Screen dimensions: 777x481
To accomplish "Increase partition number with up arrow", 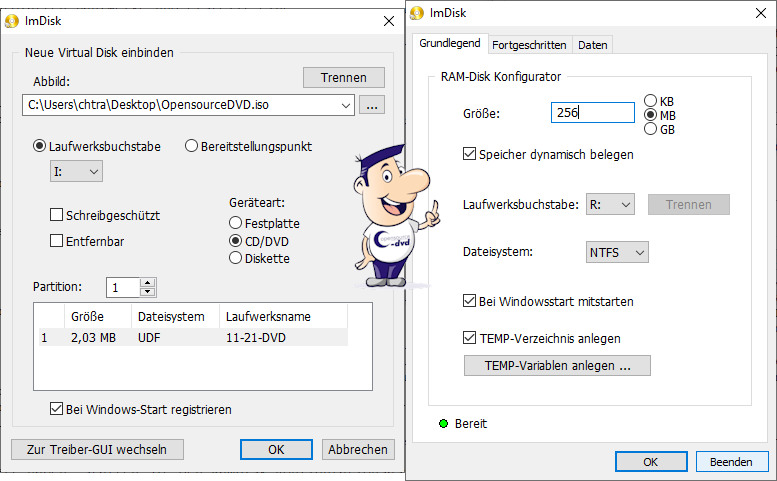I will (148, 283).
